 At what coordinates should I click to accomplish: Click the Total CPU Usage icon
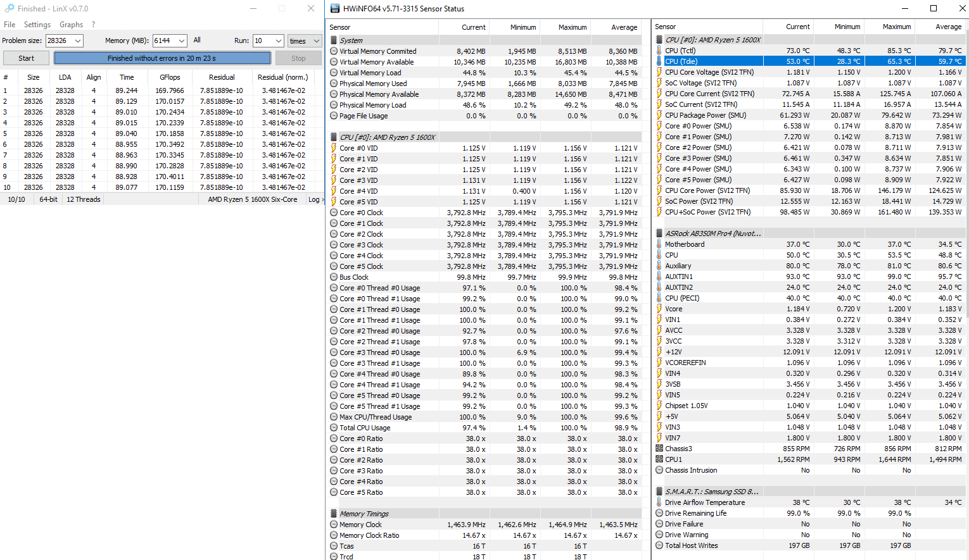[x=334, y=428]
